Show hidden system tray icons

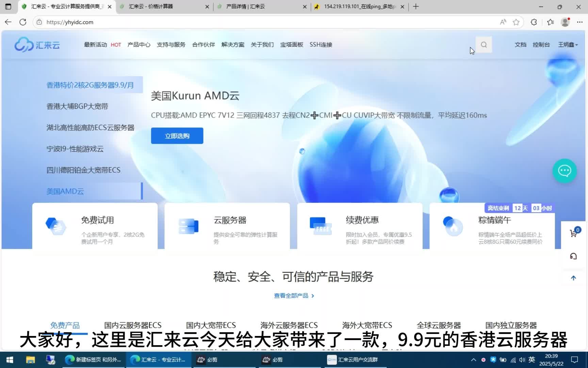pyautogui.click(x=473, y=360)
